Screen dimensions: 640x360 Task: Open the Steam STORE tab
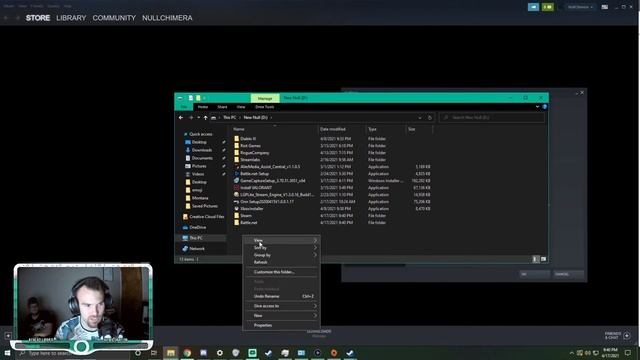point(38,18)
